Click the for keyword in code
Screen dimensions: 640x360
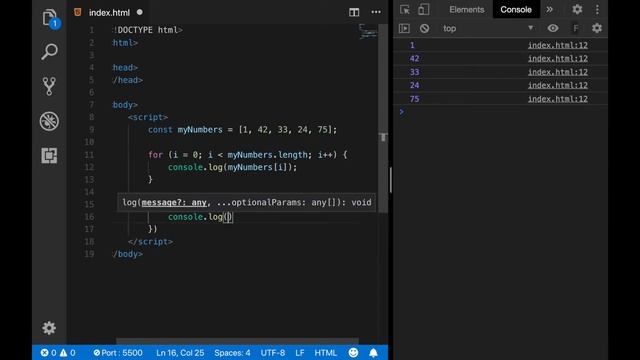155,155
